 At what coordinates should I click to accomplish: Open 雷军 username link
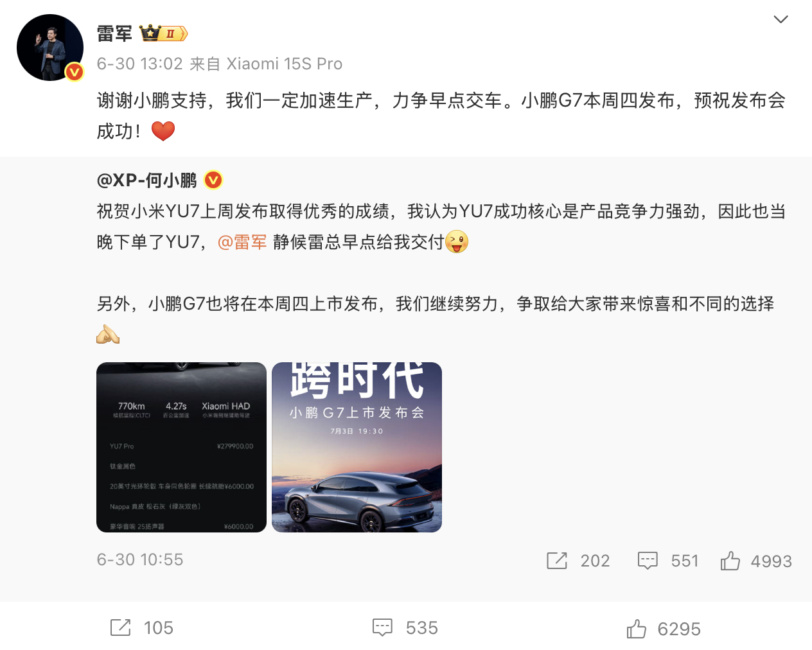[x=114, y=33]
